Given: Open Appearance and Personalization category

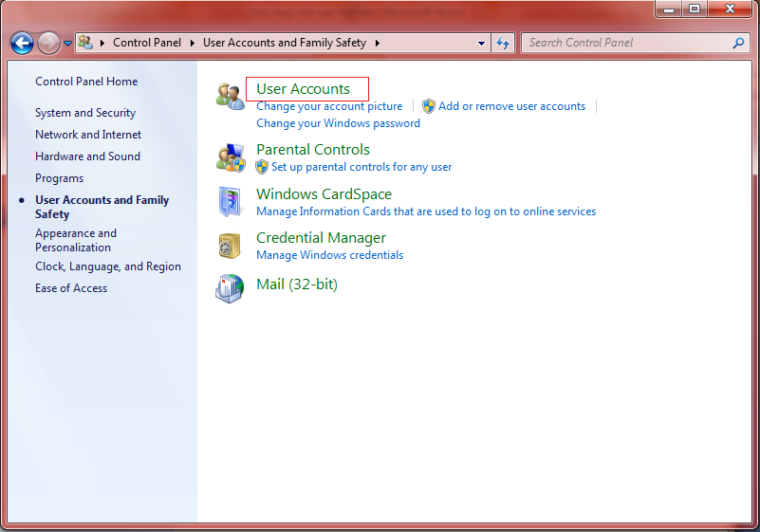Looking at the screenshot, I should coord(76,240).
